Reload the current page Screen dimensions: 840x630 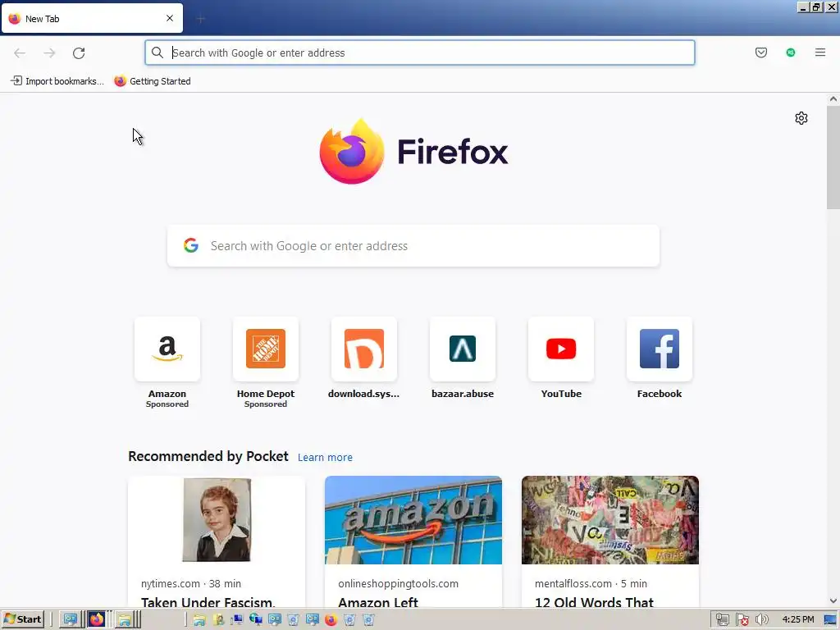pos(79,52)
